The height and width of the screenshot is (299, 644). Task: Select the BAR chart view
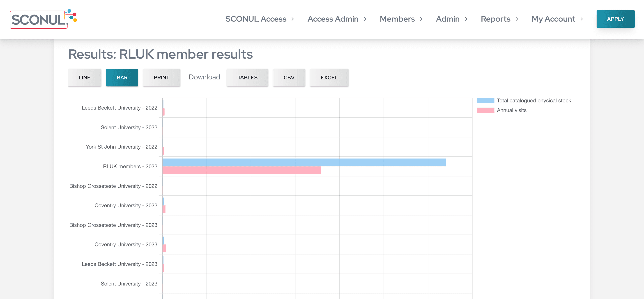122,78
